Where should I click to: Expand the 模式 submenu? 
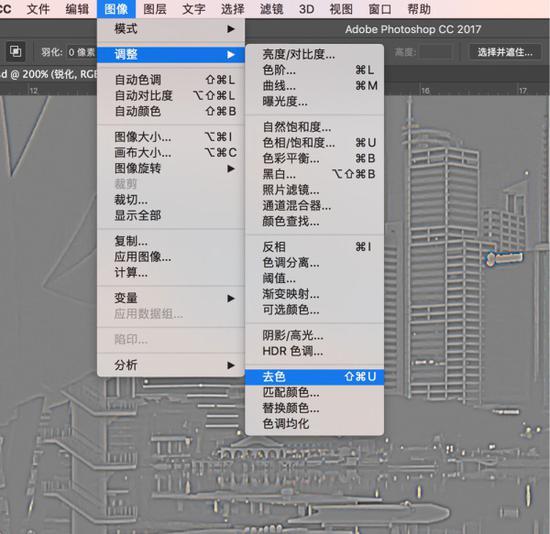pyautogui.click(x=171, y=29)
